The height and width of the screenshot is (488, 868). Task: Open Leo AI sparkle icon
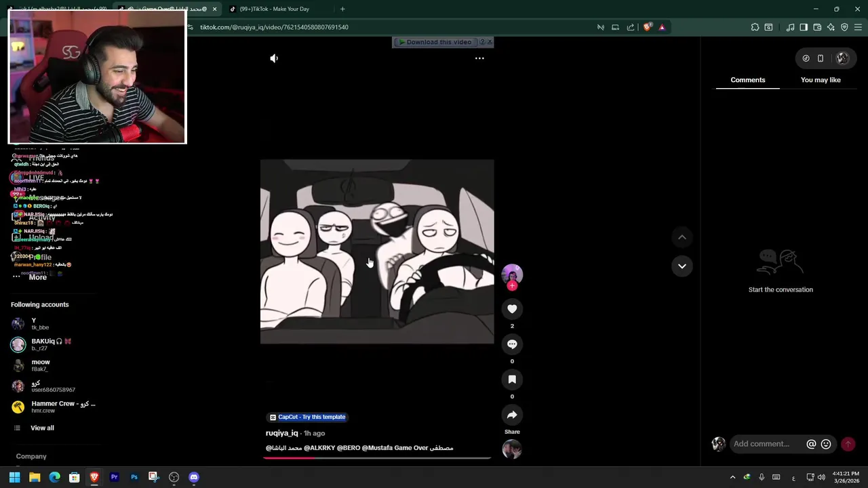pos(831,27)
